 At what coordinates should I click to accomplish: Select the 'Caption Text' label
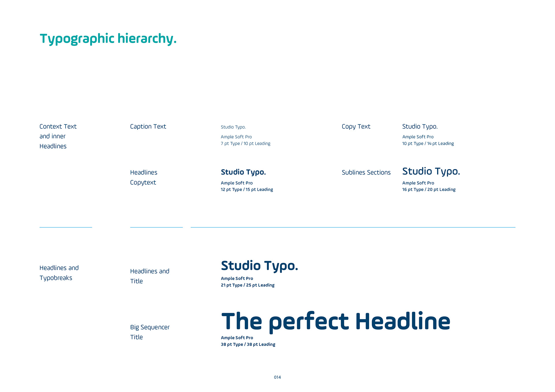(148, 127)
